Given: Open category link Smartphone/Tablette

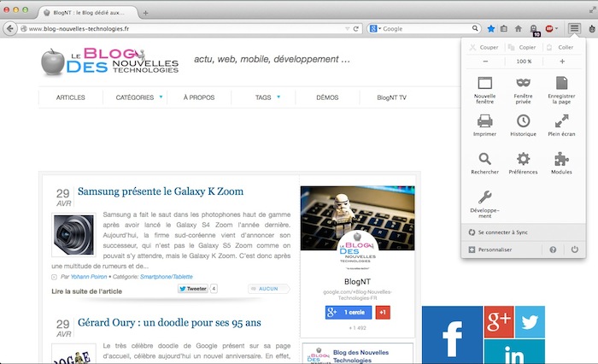Looking at the screenshot, I should [x=167, y=277].
